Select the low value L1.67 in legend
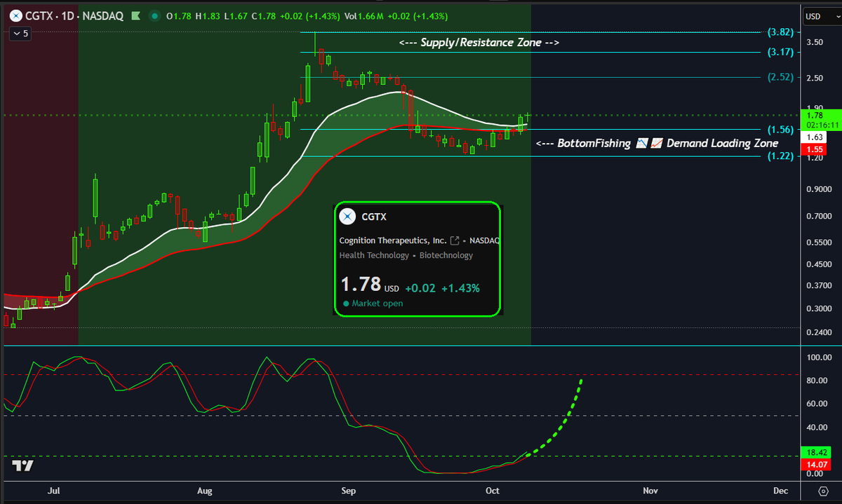This screenshot has height=504, width=842. click(x=236, y=15)
